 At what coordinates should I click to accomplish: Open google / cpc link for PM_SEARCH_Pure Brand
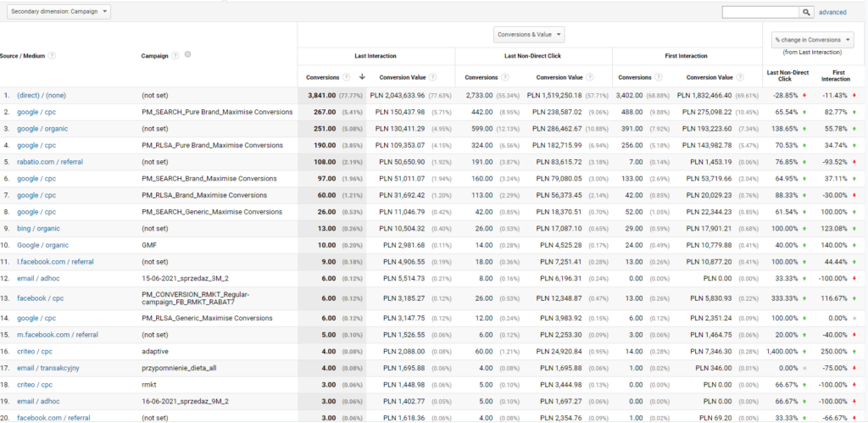[36, 112]
